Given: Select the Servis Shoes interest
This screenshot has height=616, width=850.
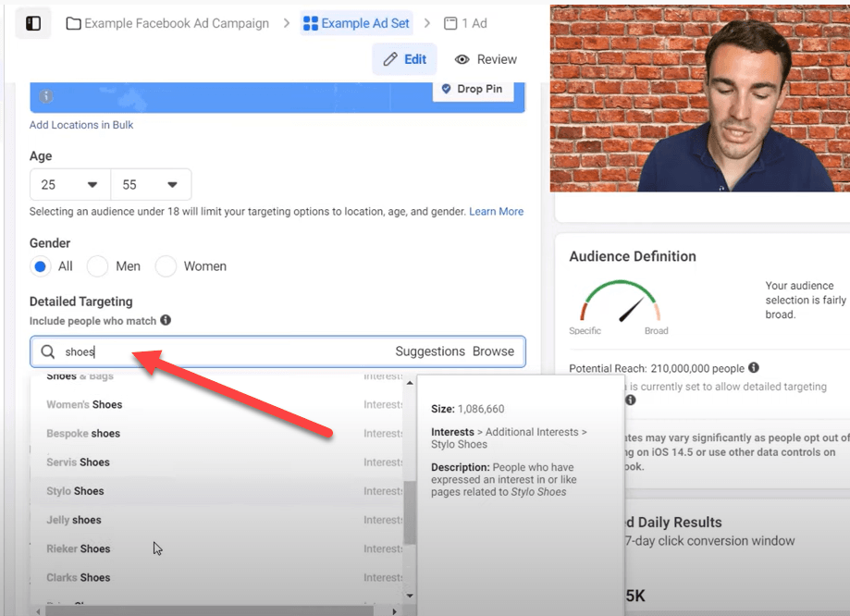Looking at the screenshot, I should [216, 462].
